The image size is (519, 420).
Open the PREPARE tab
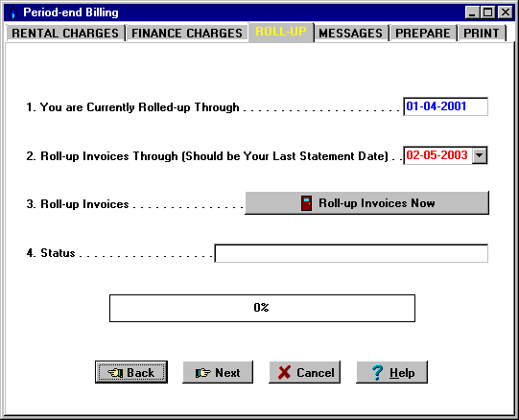(423, 34)
